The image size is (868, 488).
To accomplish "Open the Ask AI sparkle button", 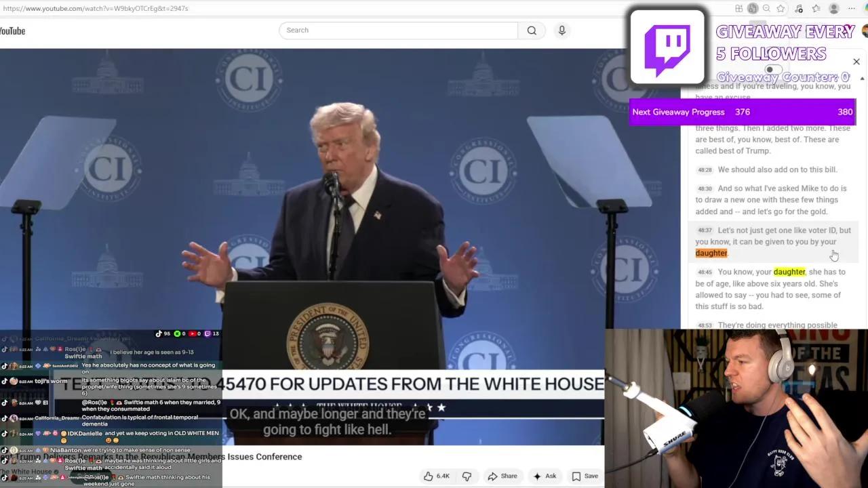I will (x=545, y=476).
